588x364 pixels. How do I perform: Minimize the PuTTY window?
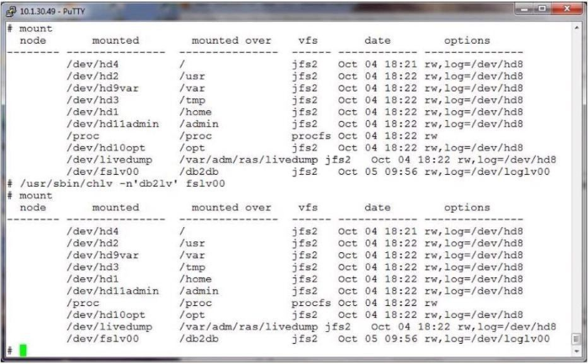coord(524,8)
